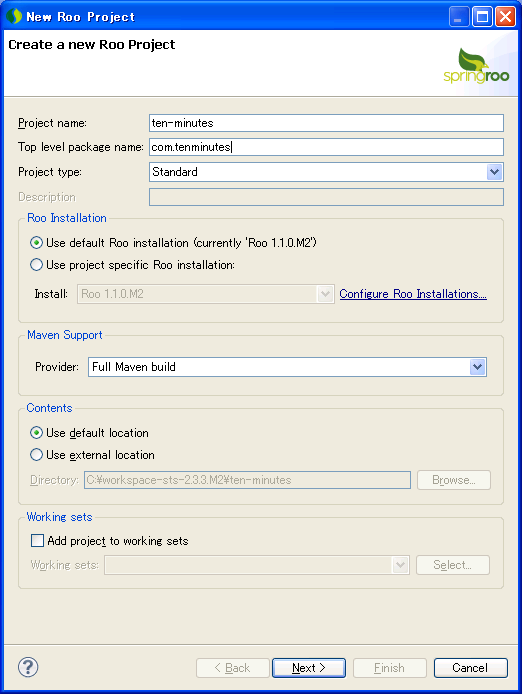Click the Finish button

click(390, 667)
